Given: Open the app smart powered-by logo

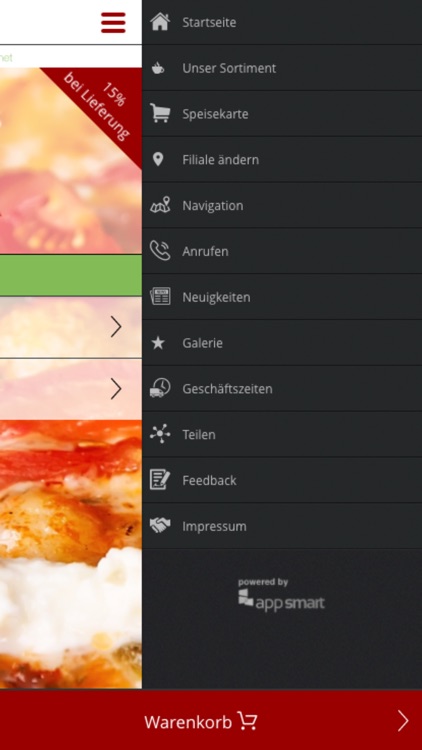Looking at the screenshot, I should tap(281, 595).
